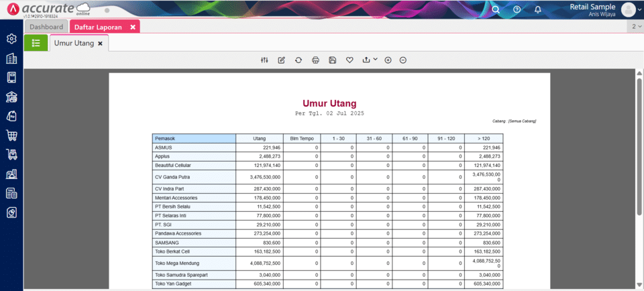Zoom in on the report

(388, 60)
